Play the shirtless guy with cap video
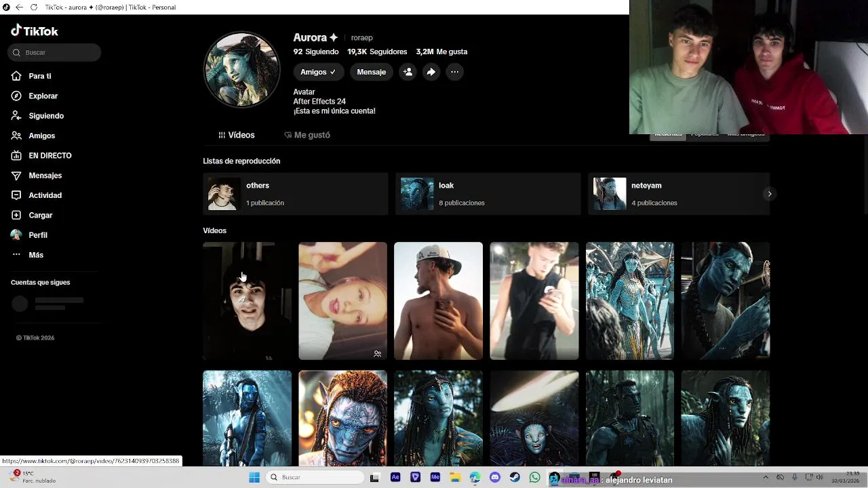 (x=438, y=301)
